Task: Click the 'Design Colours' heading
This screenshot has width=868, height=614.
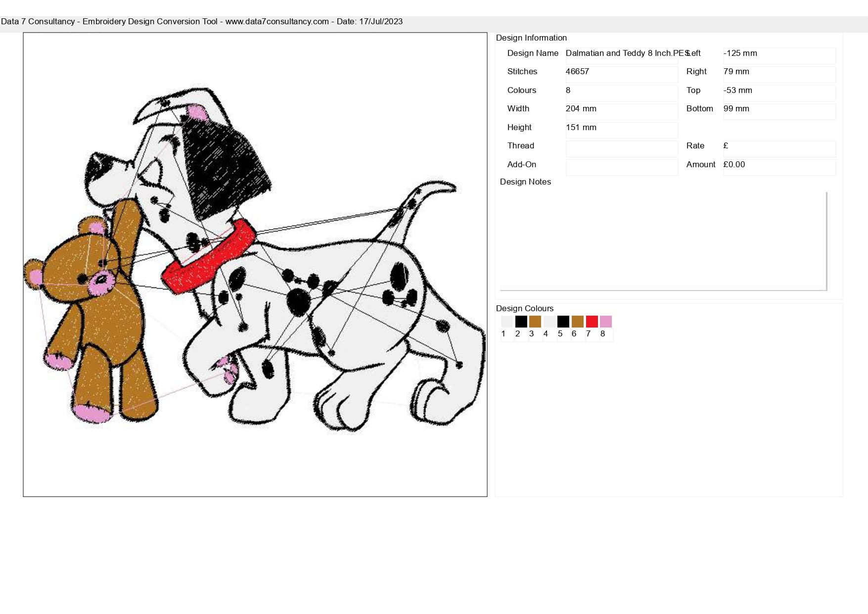Action: (525, 308)
